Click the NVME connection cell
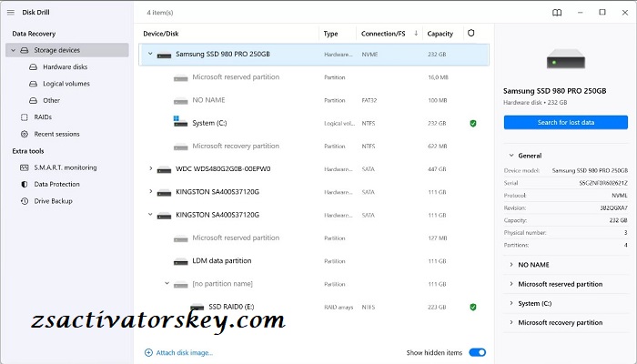637x364 pixels. [x=369, y=55]
